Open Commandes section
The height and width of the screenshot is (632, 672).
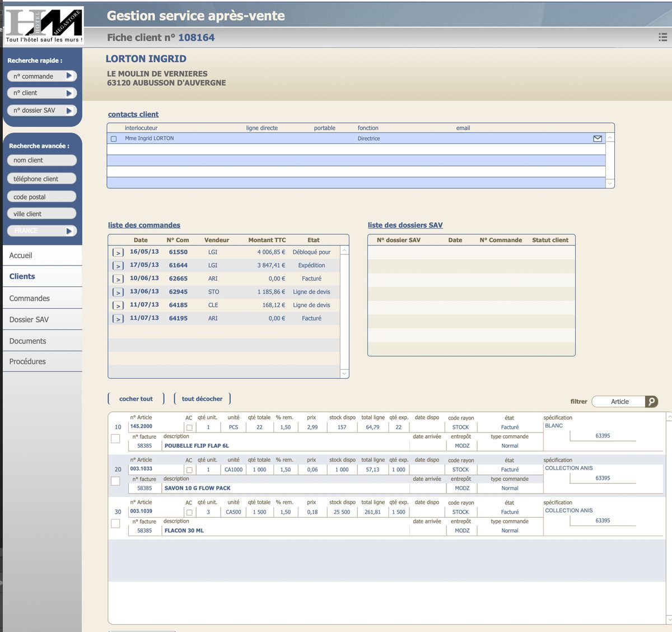(43, 299)
